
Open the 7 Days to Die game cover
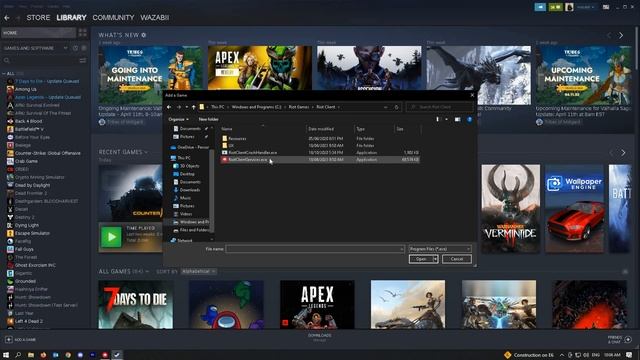[x=136, y=304]
